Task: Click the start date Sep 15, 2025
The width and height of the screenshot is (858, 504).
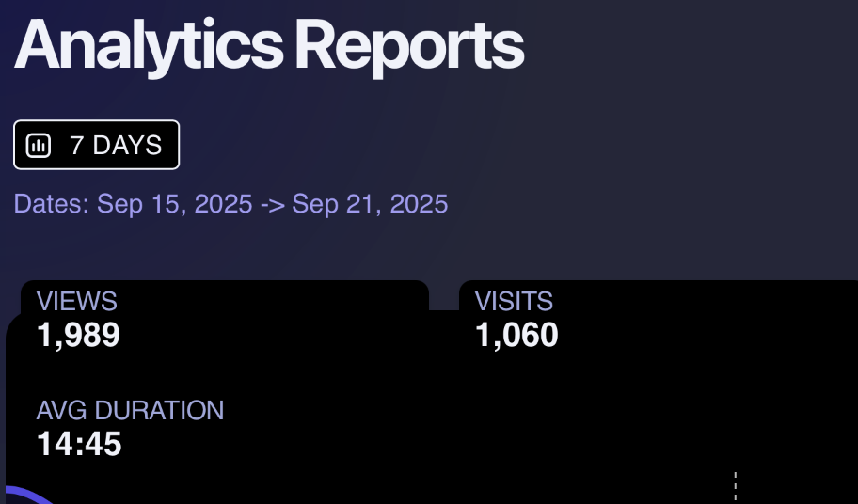Action: point(175,204)
